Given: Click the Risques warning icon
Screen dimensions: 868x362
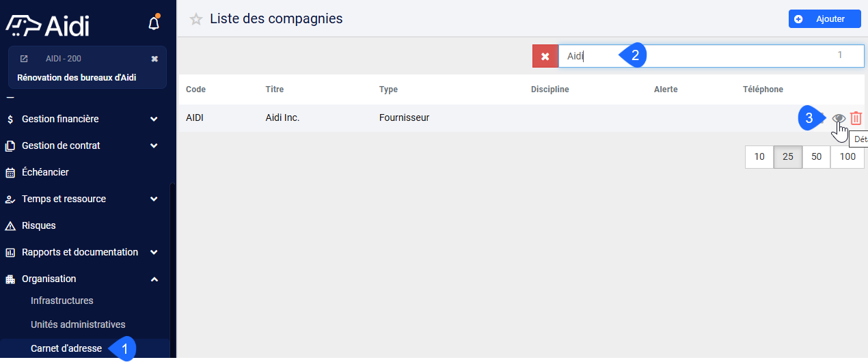Looking at the screenshot, I should coord(10,225).
